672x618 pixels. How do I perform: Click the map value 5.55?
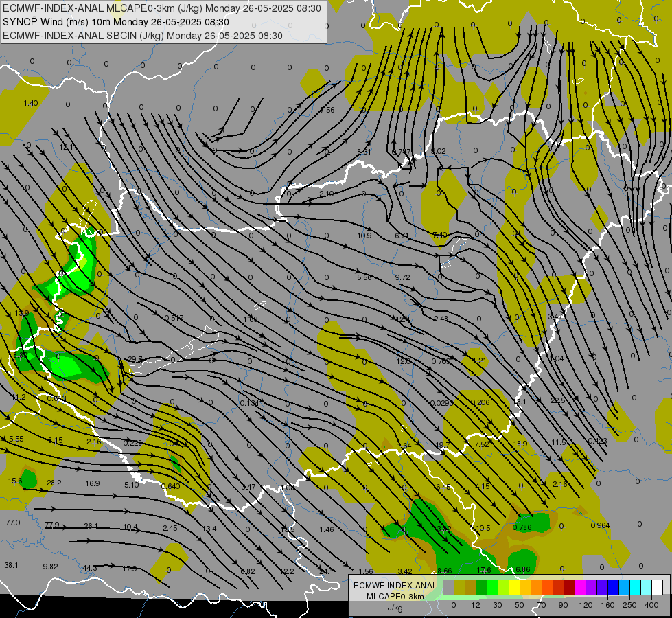16,439
